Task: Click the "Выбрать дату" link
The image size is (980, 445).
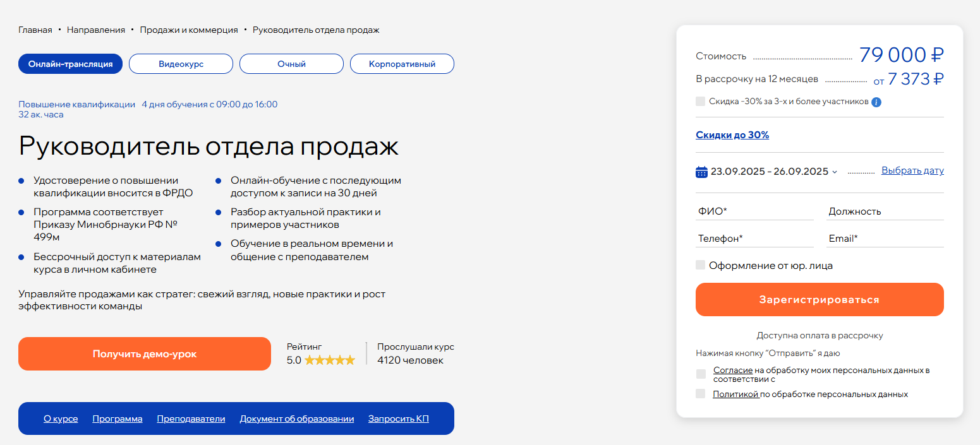Action: pyautogui.click(x=912, y=170)
